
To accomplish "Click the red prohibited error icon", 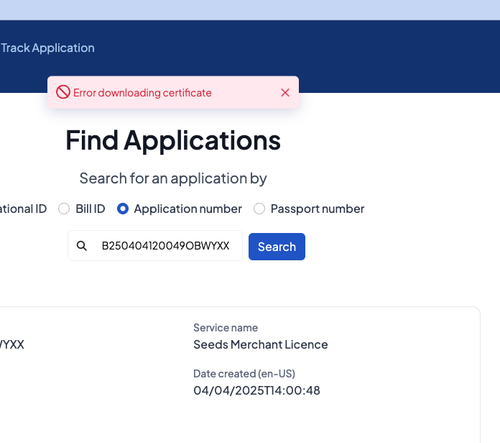I will [x=63, y=92].
